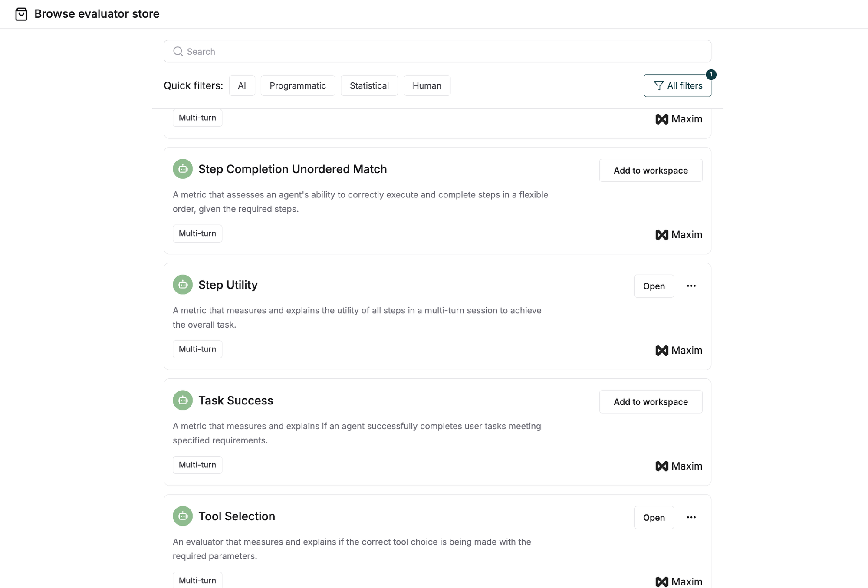
Task: Enable the Statistical quick filter
Action: tap(369, 85)
